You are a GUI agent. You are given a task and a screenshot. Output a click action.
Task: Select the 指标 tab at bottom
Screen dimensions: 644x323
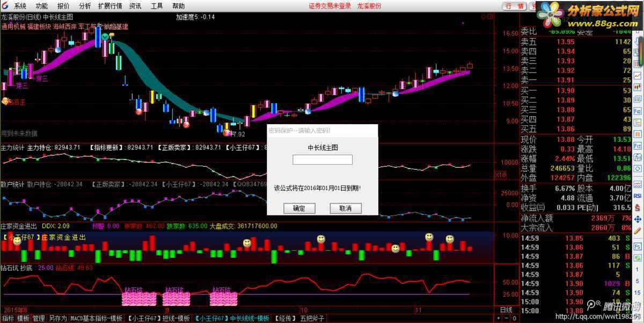tap(8, 318)
